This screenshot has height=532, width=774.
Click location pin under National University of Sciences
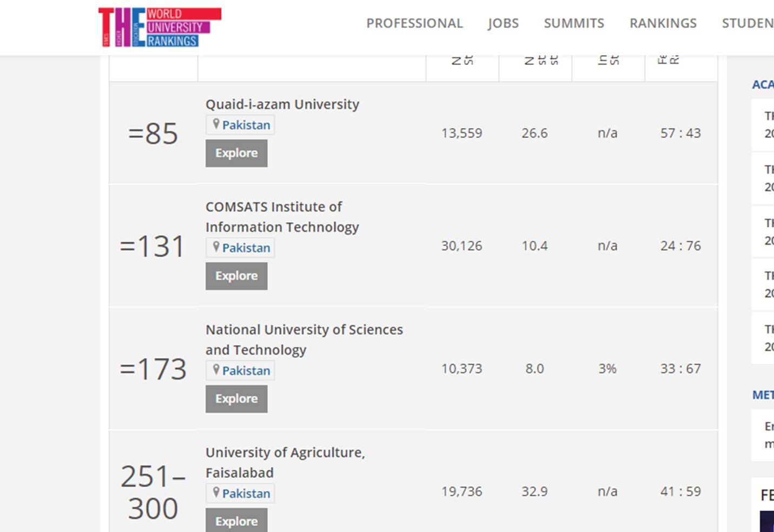(216, 369)
